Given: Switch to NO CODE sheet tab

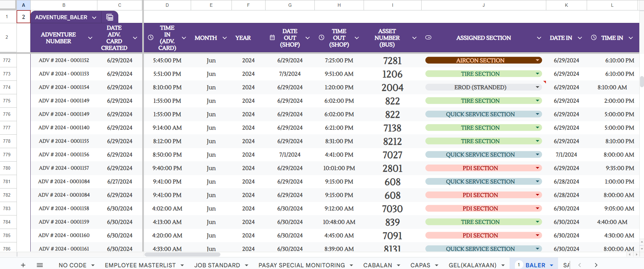Looking at the screenshot, I should click(x=72, y=265).
